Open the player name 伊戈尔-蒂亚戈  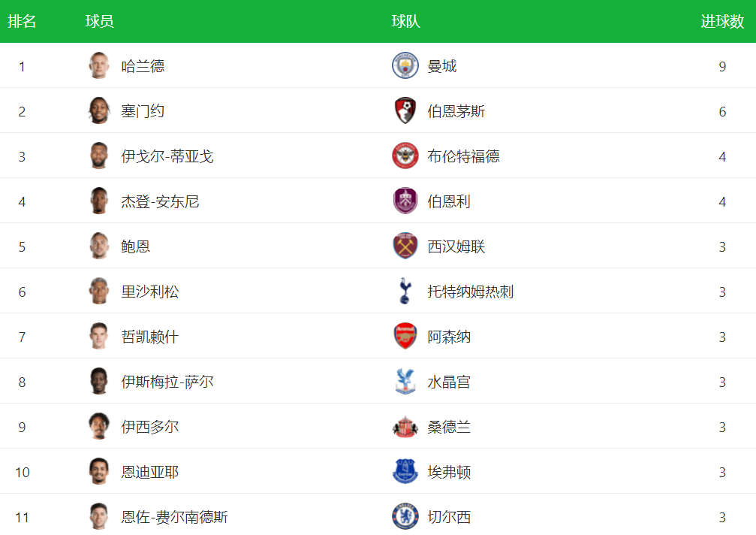pos(167,156)
